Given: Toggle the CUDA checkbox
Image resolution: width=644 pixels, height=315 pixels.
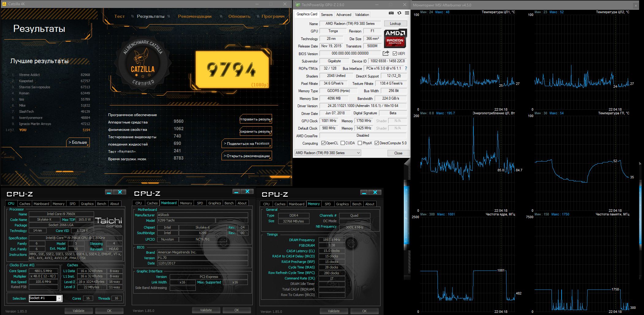Looking at the screenshot, I should (x=342, y=143).
